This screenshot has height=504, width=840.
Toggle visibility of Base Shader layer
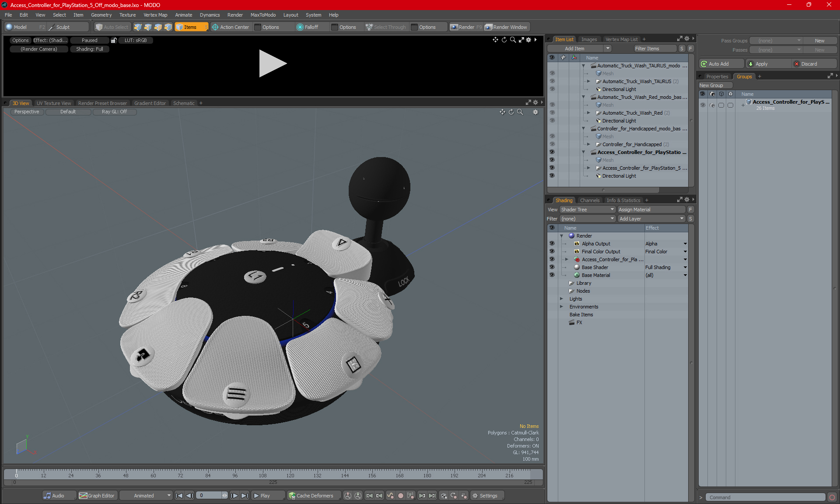(552, 267)
